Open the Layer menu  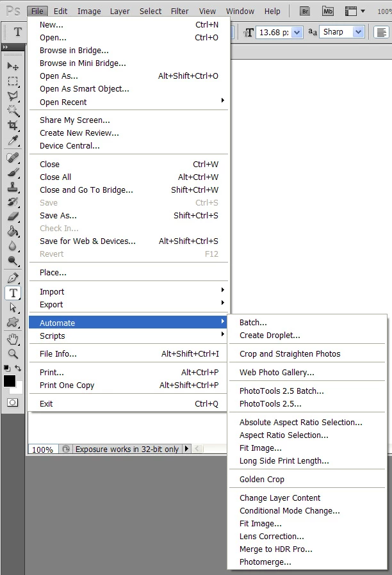pyautogui.click(x=120, y=12)
